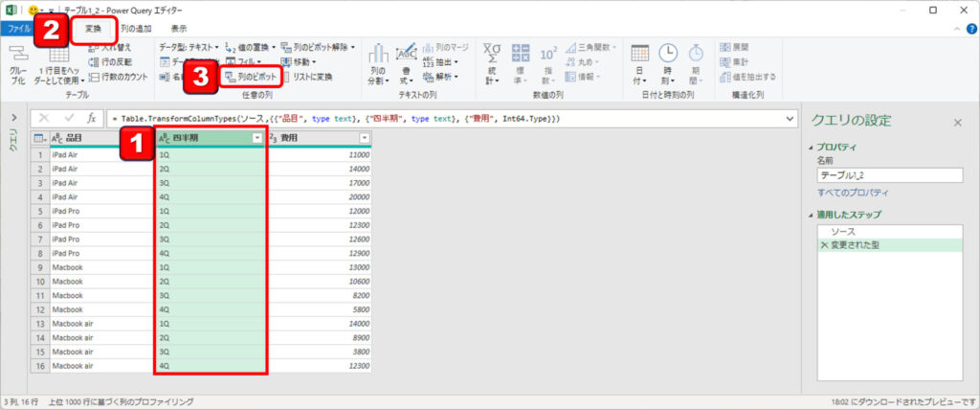Click Reverse Rows (行の反転)
Viewport: 980px width, 410px height.
(x=110, y=62)
